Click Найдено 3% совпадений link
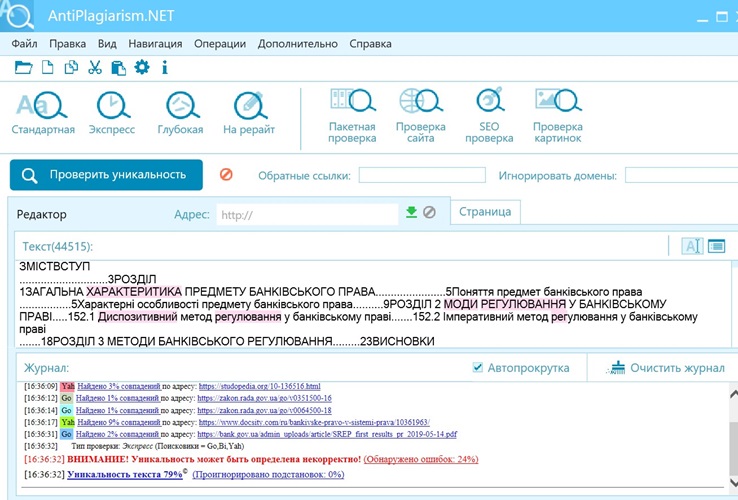The height and width of the screenshot is (500, 738). (119, 386)
